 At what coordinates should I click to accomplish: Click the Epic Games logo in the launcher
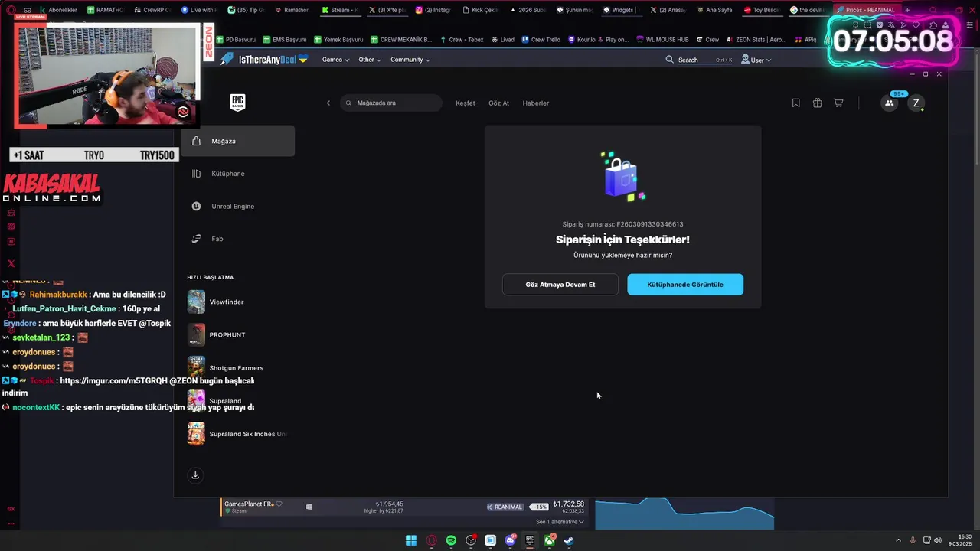pyautogui.click(x=237, y=103)
